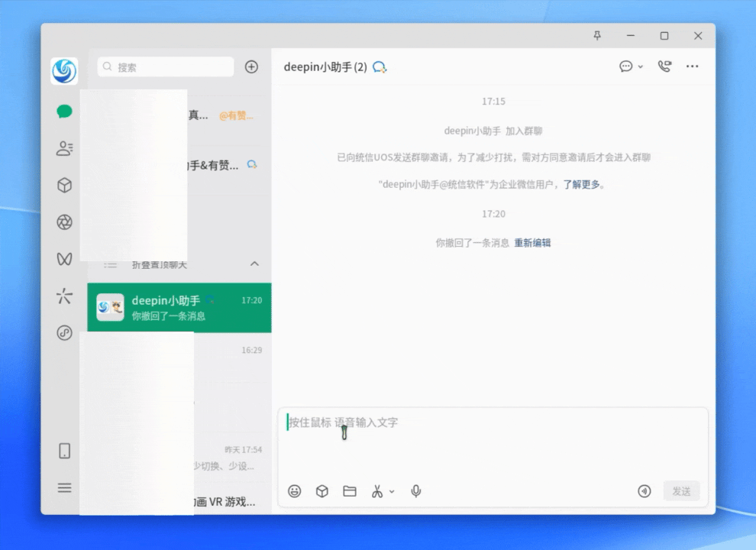Click the plus button beside search
This screenshot has width=756, height=550.
[x=252, y=66]
